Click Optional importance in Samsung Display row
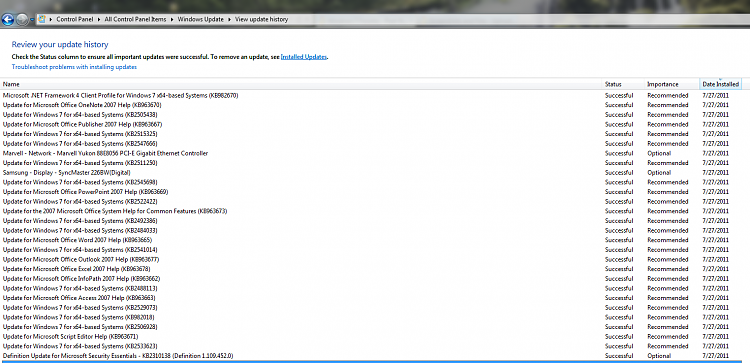Viewport: 750px width, 363px height. (x=659, y=172)
